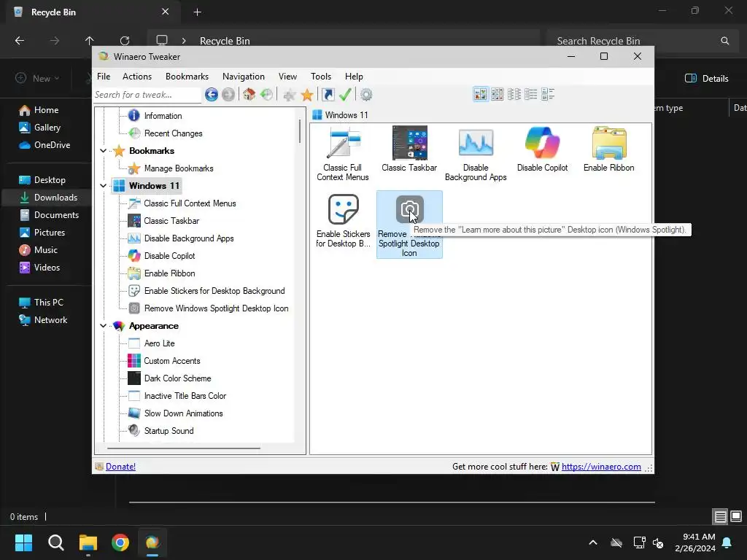
Task: Collapse the Appearance tree node
Action: coord(103,326)
